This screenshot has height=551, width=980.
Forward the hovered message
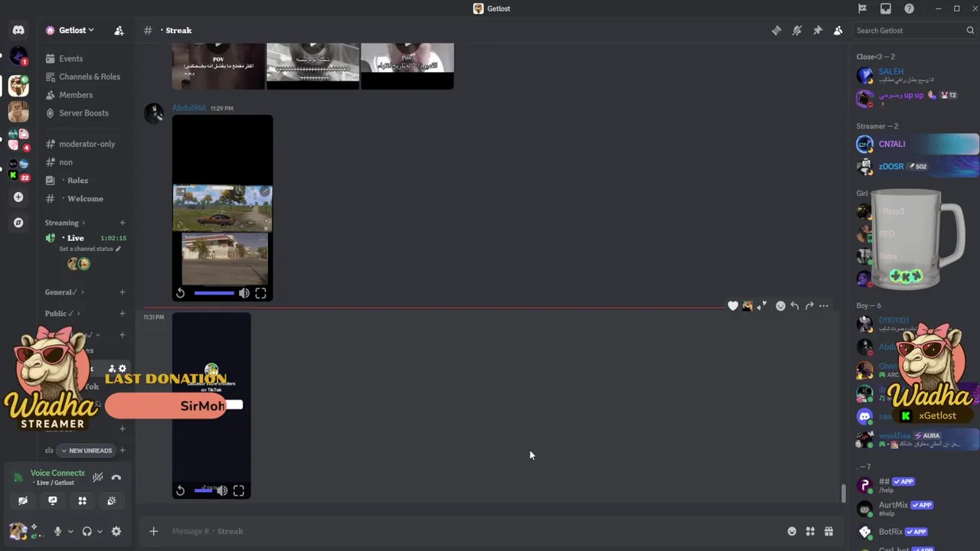tap(809, 306)
